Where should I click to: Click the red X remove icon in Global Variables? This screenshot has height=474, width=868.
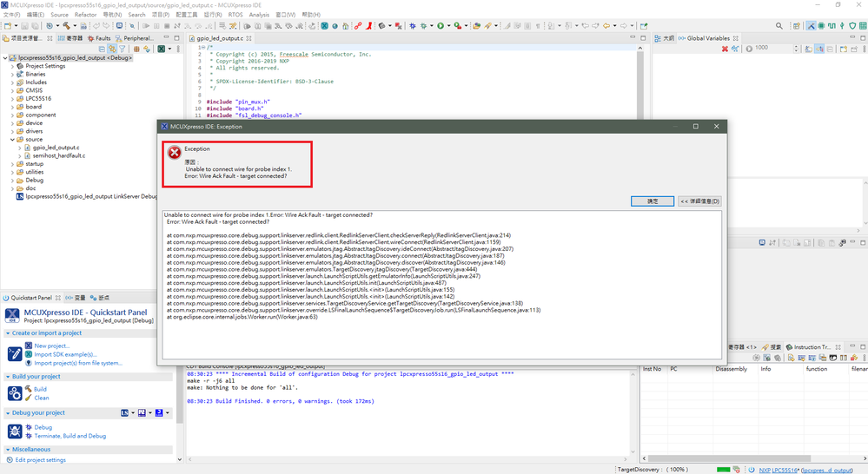click(x=725, y=49)
